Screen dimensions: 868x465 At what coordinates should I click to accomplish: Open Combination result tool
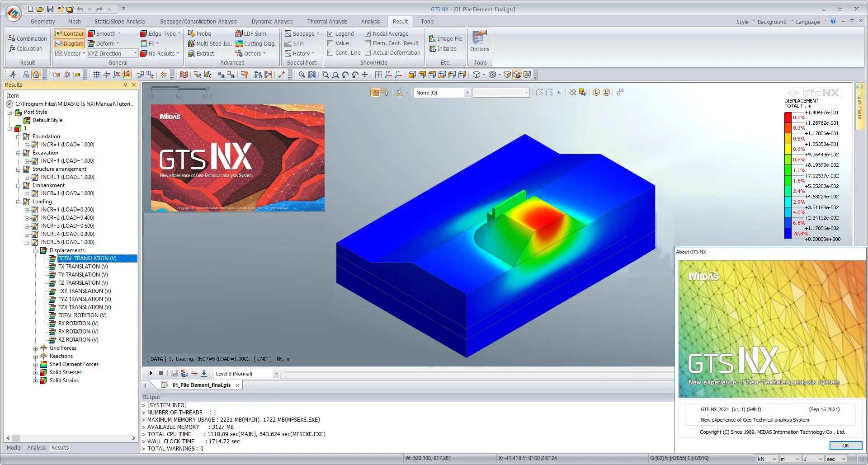pos(28,38)
